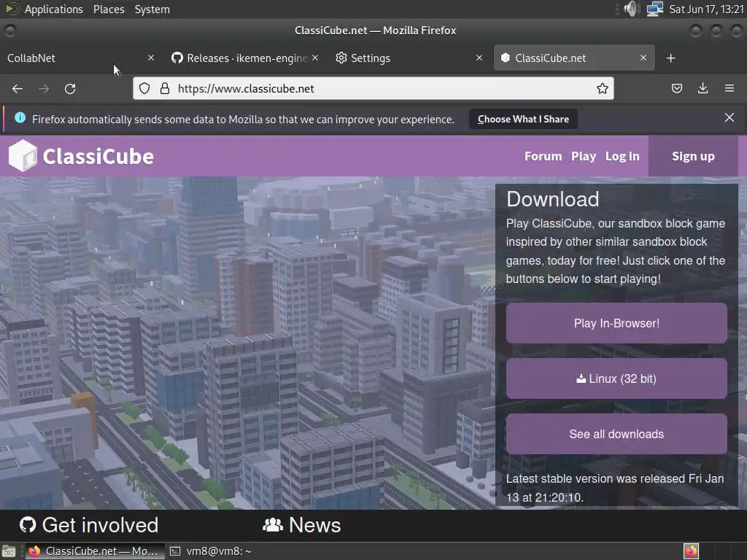This screenshot has width=747, height=560.
Task: Click the Choose What I Share button
Action: coord(523,119)
